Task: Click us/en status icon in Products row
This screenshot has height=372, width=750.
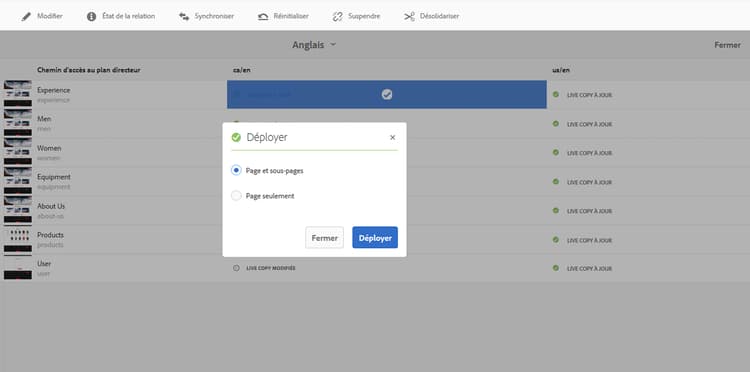Action: (556, 240)
